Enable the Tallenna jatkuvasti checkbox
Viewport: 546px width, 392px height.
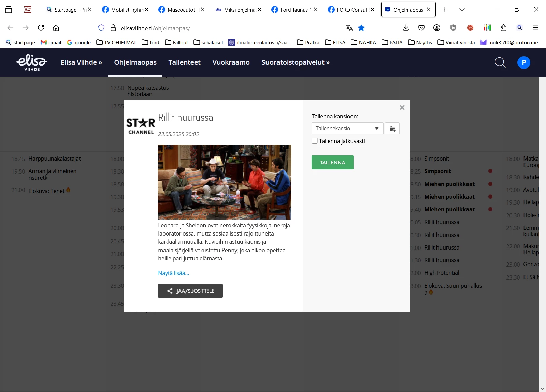315,141
